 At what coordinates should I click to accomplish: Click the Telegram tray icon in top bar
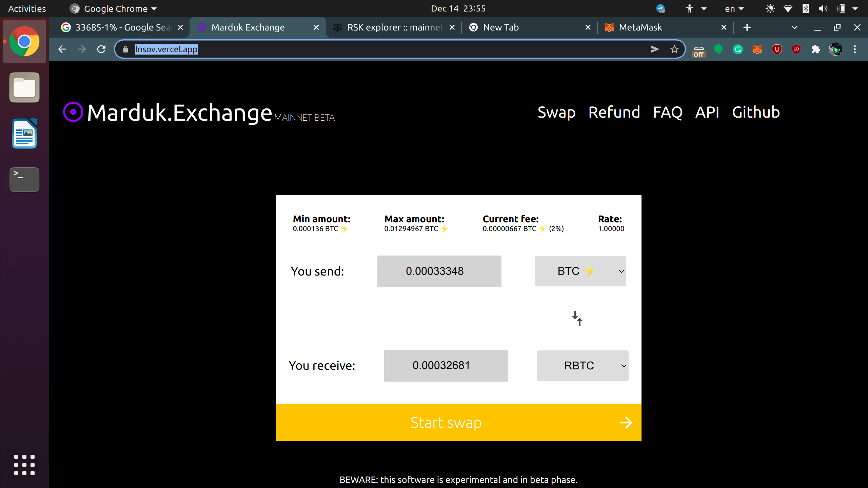pos(660,8)
